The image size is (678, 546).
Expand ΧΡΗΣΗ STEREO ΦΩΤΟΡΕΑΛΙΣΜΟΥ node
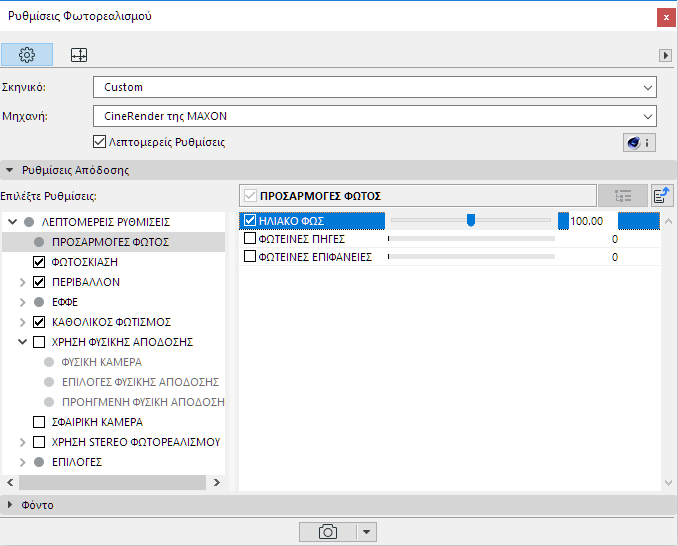coord(22,442)
